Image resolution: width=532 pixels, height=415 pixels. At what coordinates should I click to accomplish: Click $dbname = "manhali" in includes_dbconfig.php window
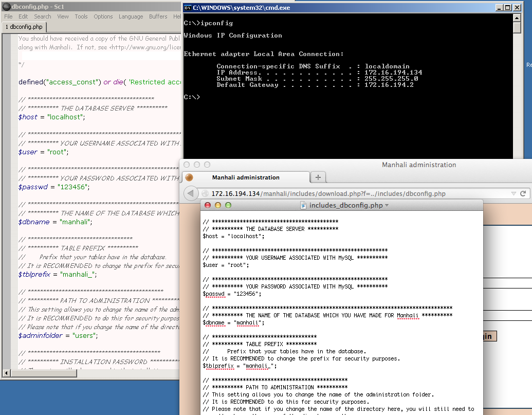[233, 323]
